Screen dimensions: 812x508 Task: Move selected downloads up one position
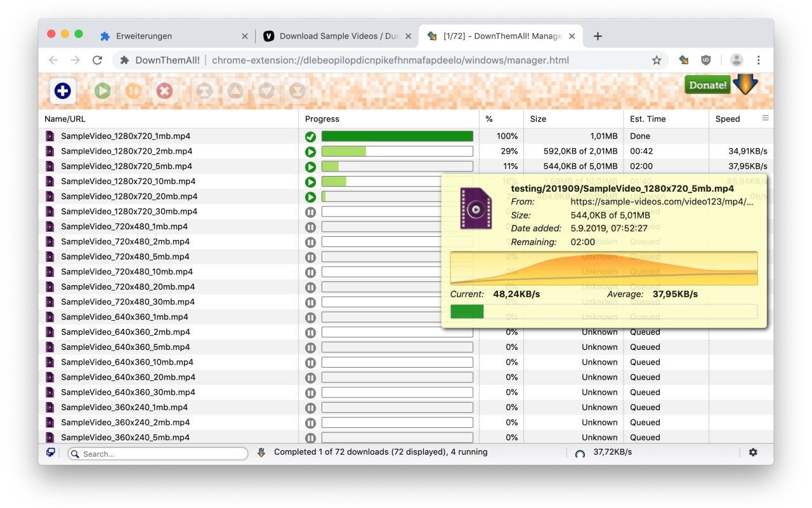(x=235, y=91)
